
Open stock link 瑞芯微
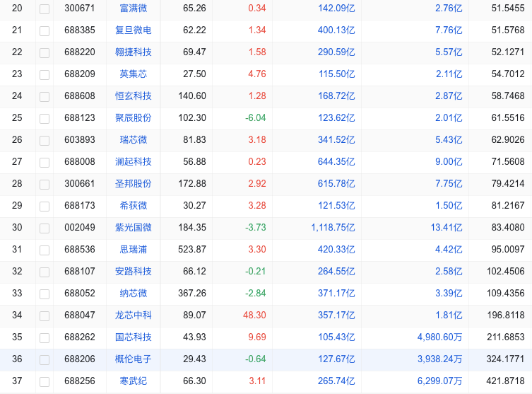pos(134,139)
